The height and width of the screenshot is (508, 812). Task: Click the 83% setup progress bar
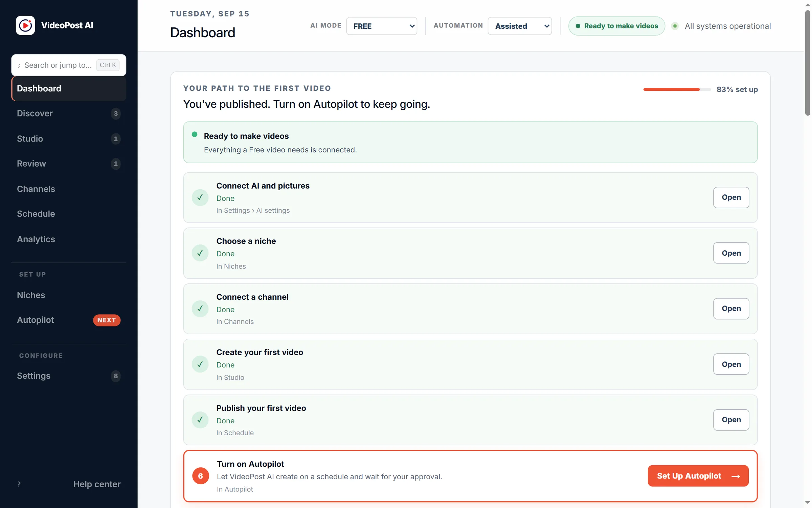[x=677, y=89]
